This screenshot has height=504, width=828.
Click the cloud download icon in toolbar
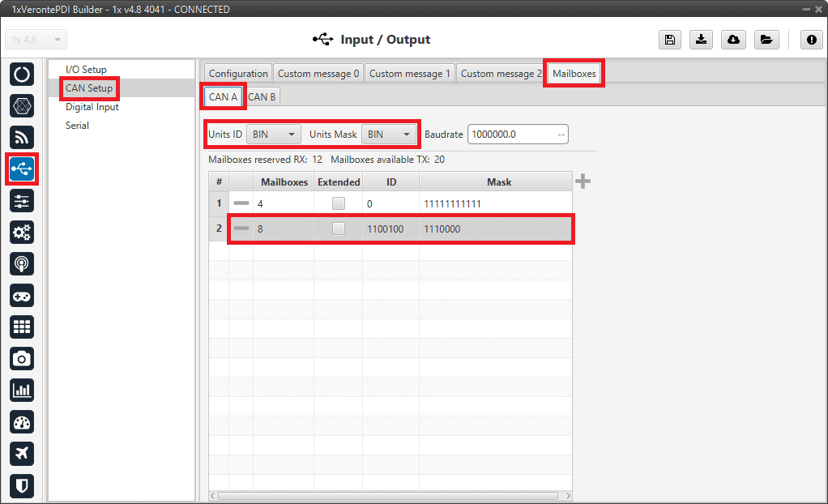[733, 40]
